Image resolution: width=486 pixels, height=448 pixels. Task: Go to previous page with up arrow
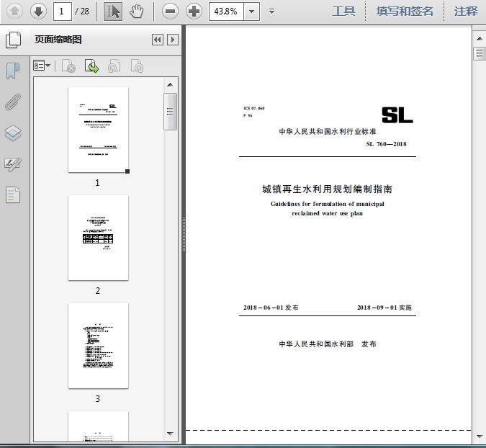[14, 11]
